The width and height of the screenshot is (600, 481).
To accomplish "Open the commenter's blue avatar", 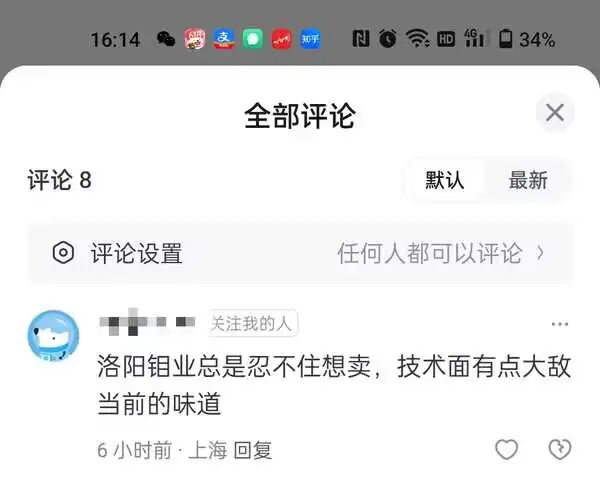I will pos(54,336).
